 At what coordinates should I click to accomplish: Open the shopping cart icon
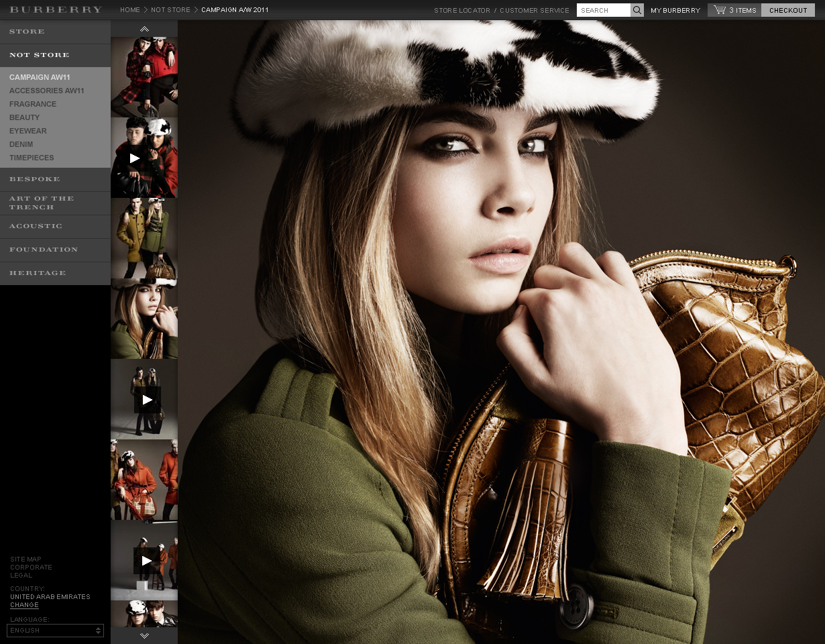tap(720, 10)
